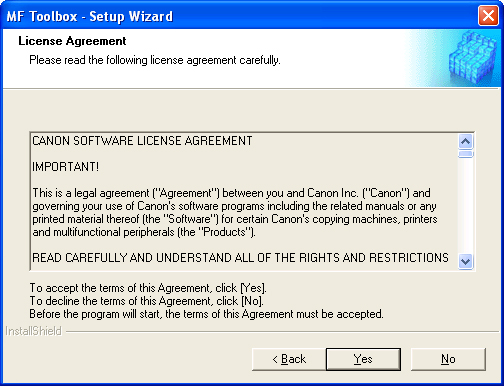The image size is (504, 386).
Task: Go to previous step with Back button
Action: [289, 359]
